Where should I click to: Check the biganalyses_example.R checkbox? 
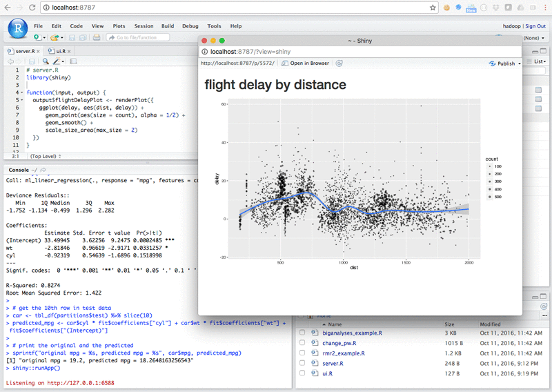click(x=302, y=333)
